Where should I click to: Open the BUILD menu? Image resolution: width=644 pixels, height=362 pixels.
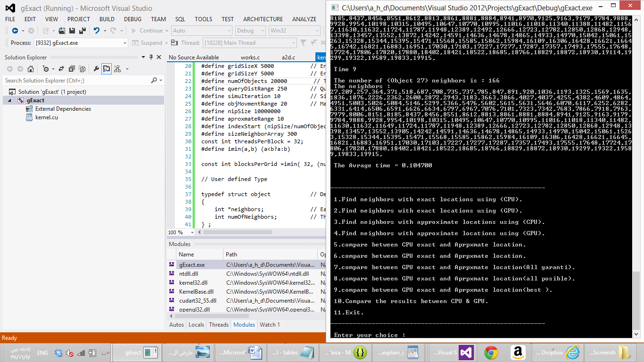107,19
